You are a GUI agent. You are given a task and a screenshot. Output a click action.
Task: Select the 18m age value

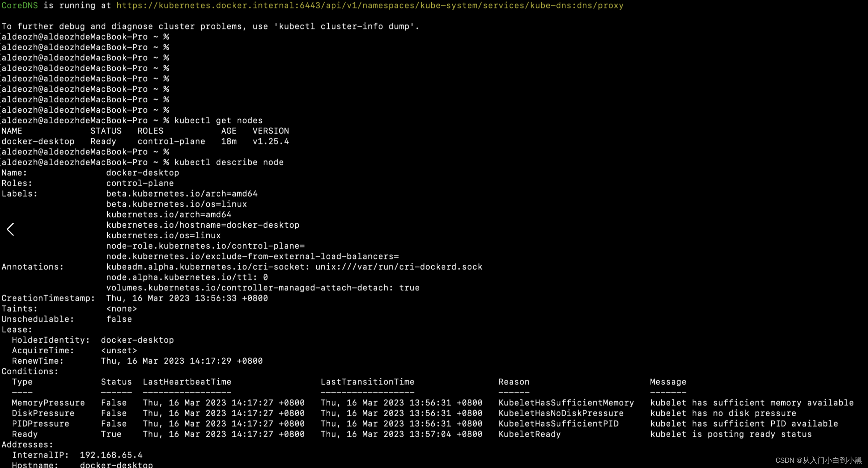pos(229,141)
